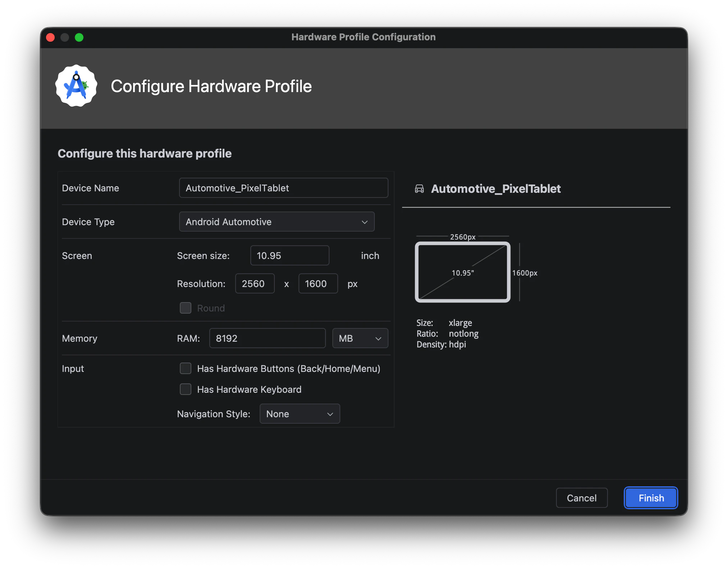Open the RAM unit MB dropdown
The image size is (728, 569).
tap(360, 338)
